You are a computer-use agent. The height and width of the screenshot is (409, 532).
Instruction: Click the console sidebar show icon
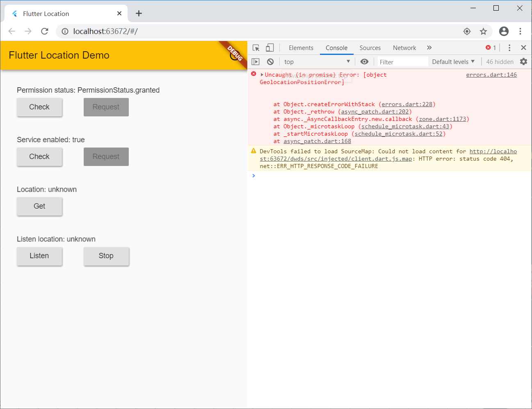[255, 61]
